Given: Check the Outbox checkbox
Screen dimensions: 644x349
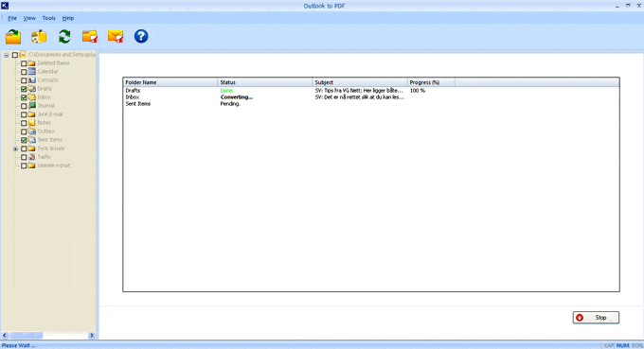Looking at the screenshot, I should click(x=24, y=131).
